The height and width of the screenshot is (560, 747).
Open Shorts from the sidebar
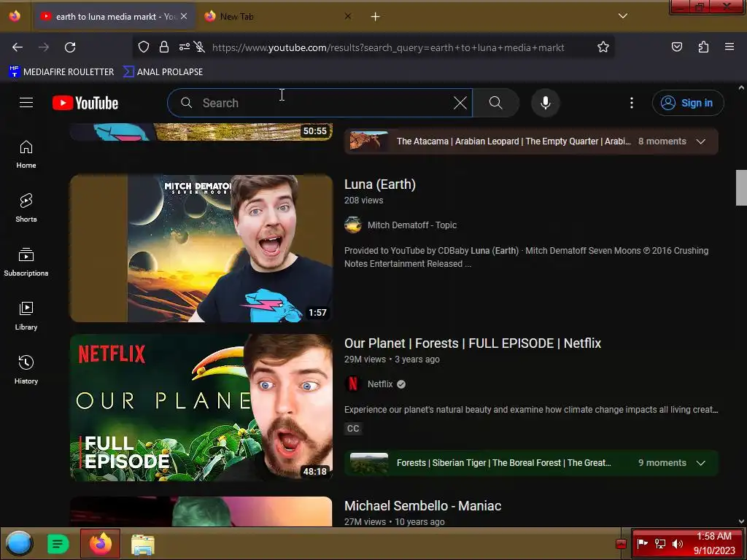pos(26,208)
